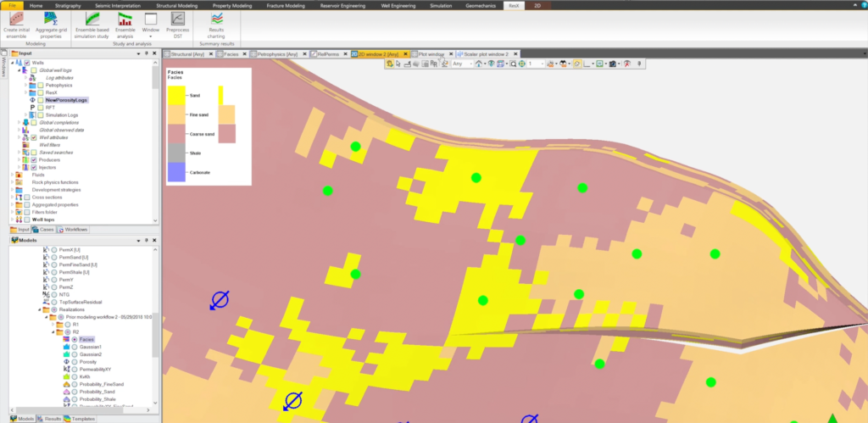Click the Preprocess DST icon

(x=178, y=19)
